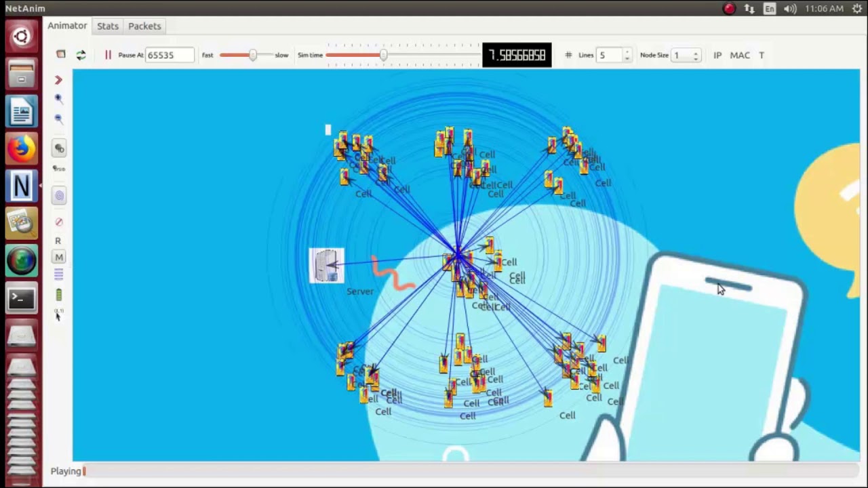The height and width of the screenshot is (488, 868).
Task: Toggle wireless circles display
Action: 59,196
